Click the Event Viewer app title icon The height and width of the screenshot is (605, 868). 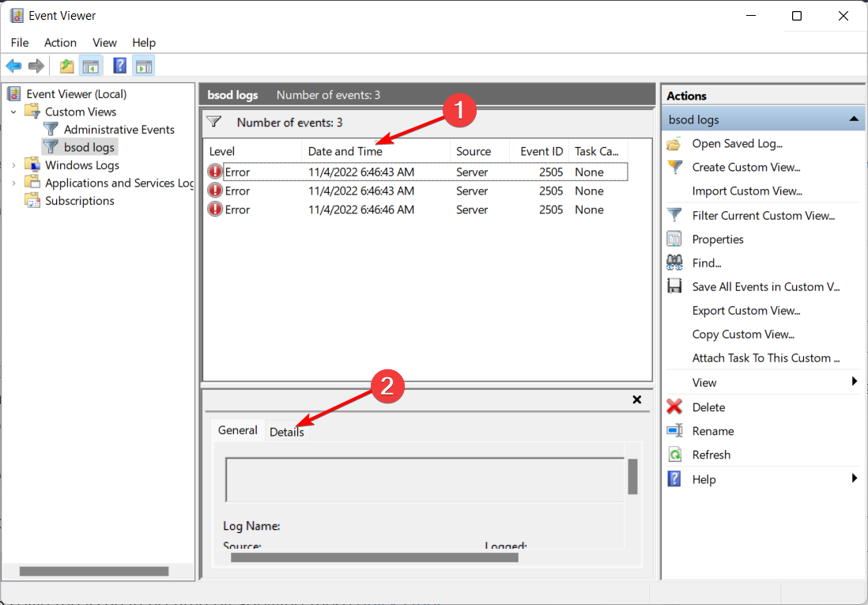click(x=17, y=16)
